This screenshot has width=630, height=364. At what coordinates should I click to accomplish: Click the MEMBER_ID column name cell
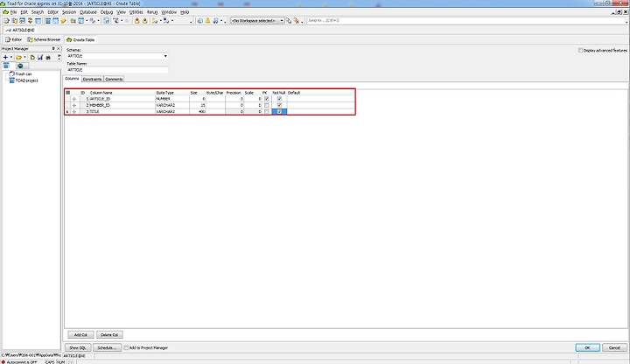tap(122, 105)
